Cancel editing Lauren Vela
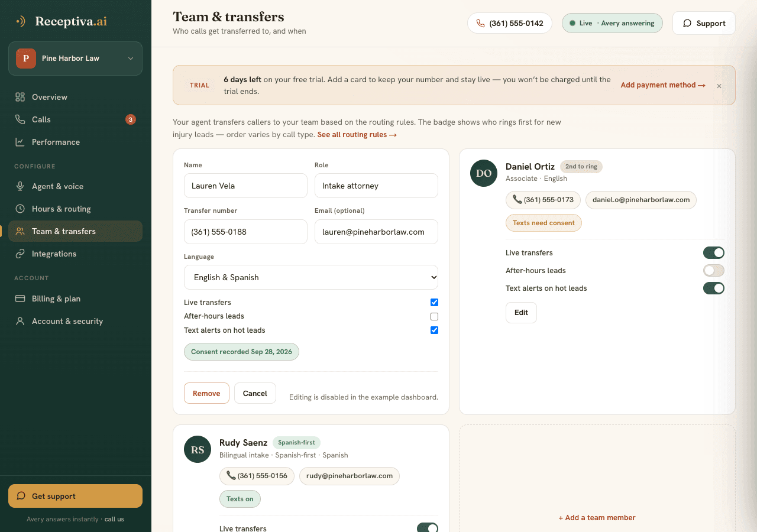 click(255, 393)
